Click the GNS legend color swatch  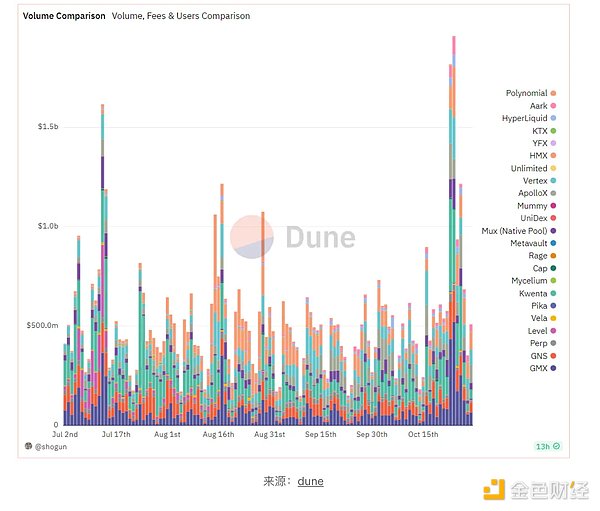tap(554, 356)
